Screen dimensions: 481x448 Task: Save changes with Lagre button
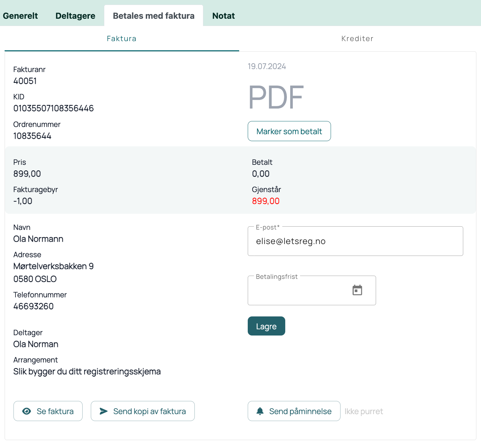point(266,326)
